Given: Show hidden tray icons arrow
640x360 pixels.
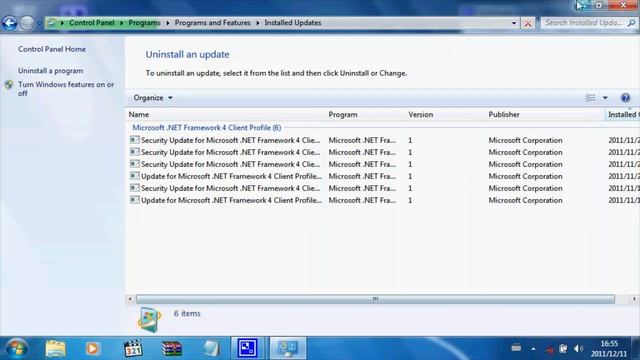Looking at the screenshot, I should (x=533, y=349).
